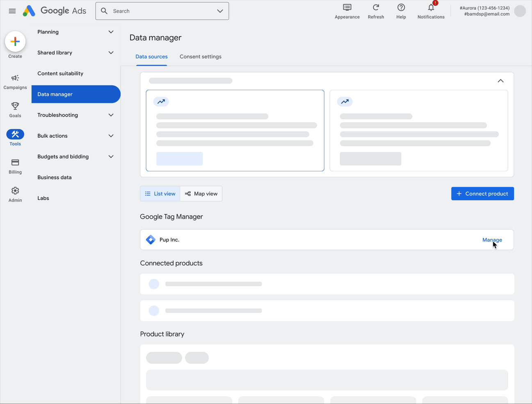The width and height of the screenshot is (532, 404).
Task: Click the search magnifier icon
Action: (104, 11)
